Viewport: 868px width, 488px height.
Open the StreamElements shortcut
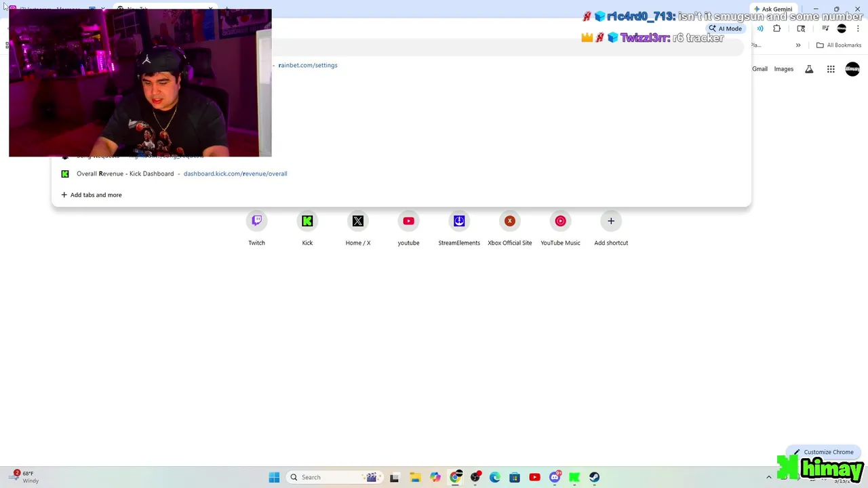coord(459,228)
